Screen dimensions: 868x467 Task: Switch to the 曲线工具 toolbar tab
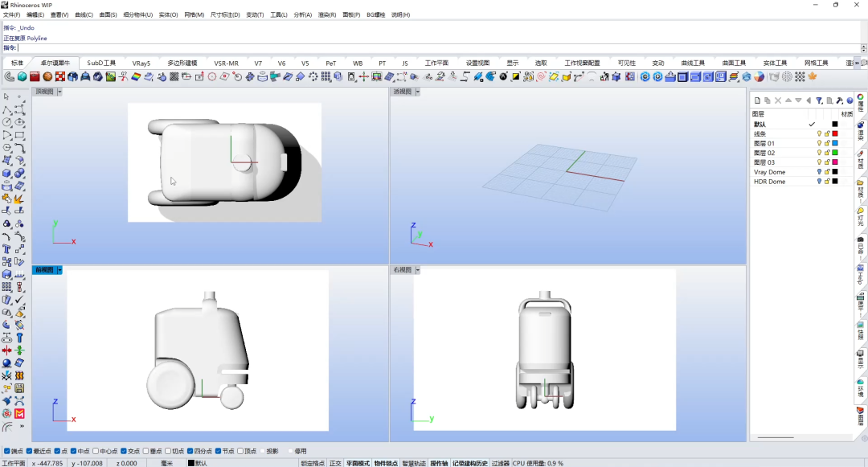pos(693,63)
